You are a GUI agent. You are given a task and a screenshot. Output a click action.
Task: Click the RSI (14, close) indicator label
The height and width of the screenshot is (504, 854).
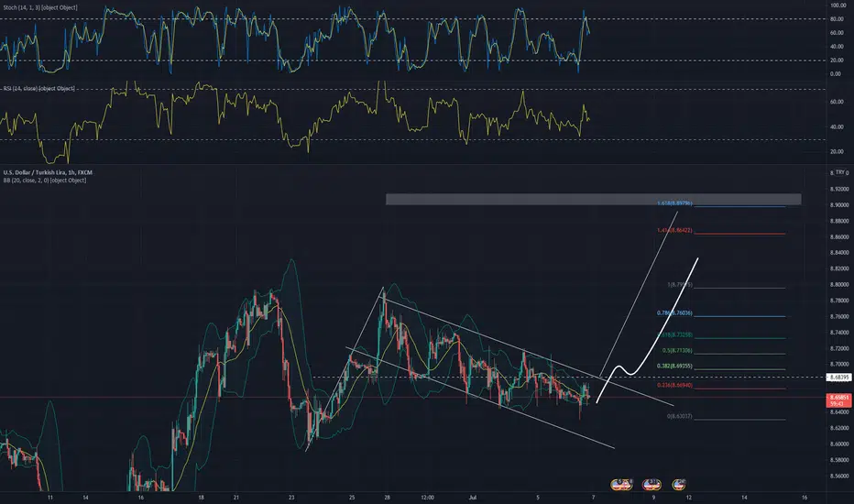(39, 88)
